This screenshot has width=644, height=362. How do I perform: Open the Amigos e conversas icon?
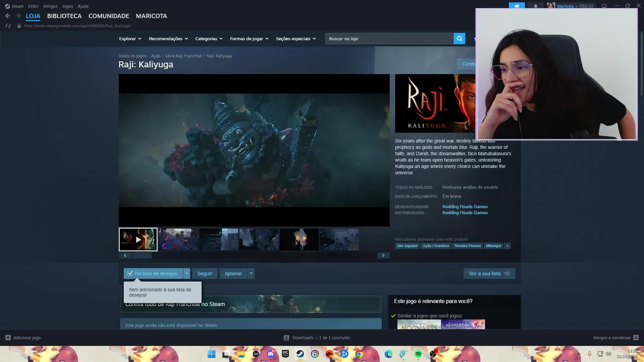click(x=636, y=338)
